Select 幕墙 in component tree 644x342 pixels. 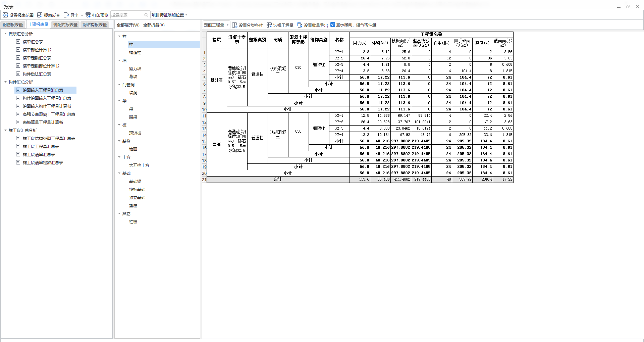pyautogui.click(x=133, y=77)
